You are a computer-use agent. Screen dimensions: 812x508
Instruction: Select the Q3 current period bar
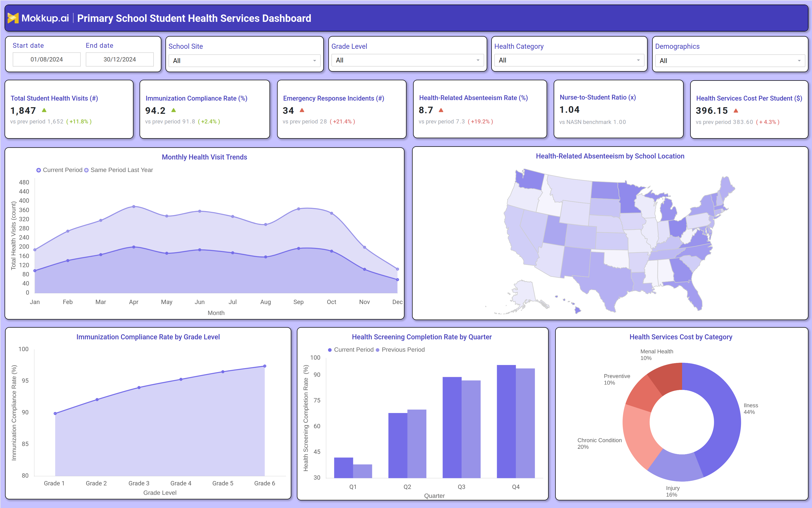452,427
